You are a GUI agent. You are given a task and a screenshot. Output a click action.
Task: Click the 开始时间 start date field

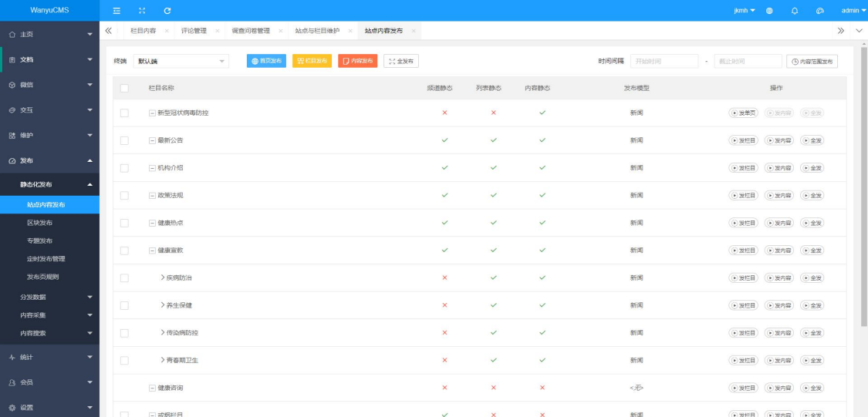pyautogui.click(x=661, y=61)
